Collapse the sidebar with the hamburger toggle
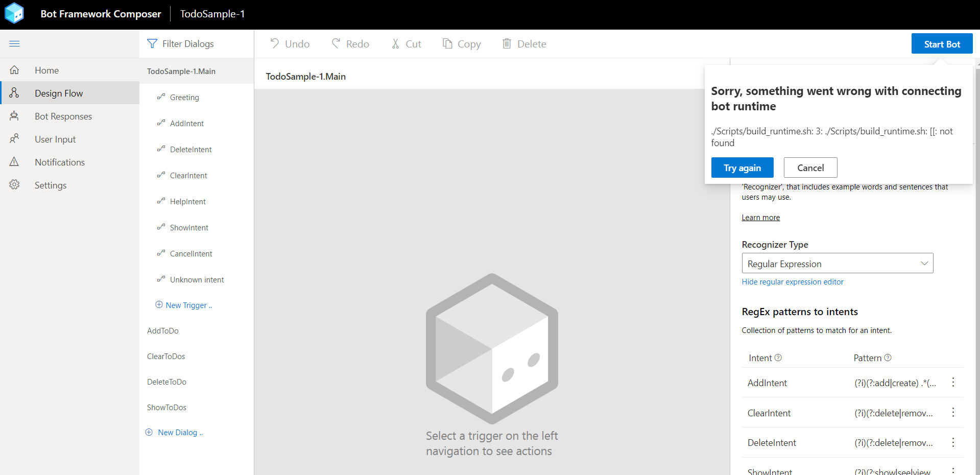The height and width of the screenshot is (475, 980). [x=14, y=43]
